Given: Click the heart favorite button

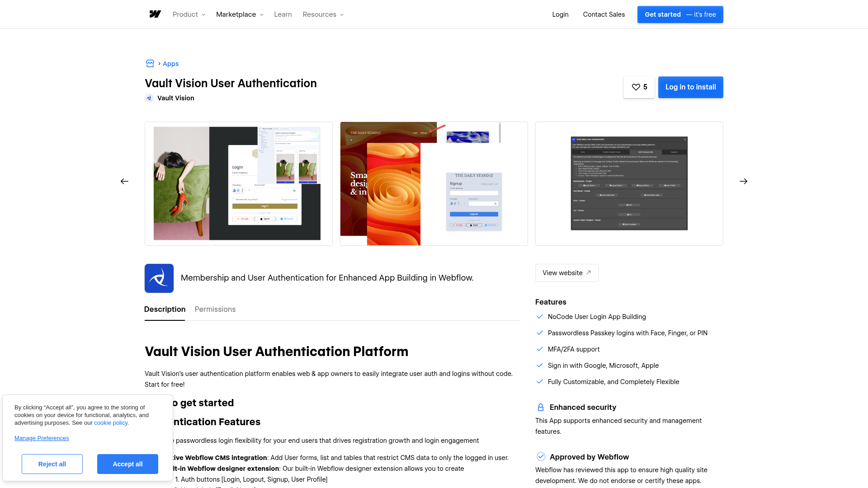Looking at the screenshot, I should click(639, 87).
